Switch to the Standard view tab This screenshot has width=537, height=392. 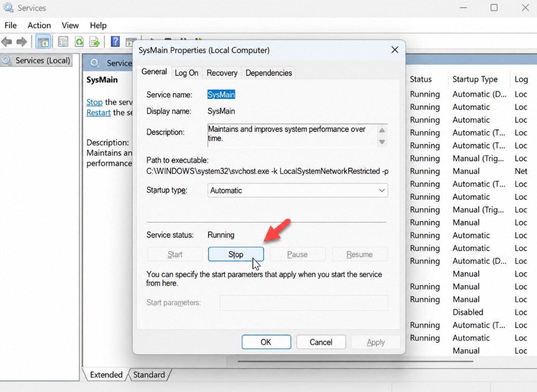149,375
